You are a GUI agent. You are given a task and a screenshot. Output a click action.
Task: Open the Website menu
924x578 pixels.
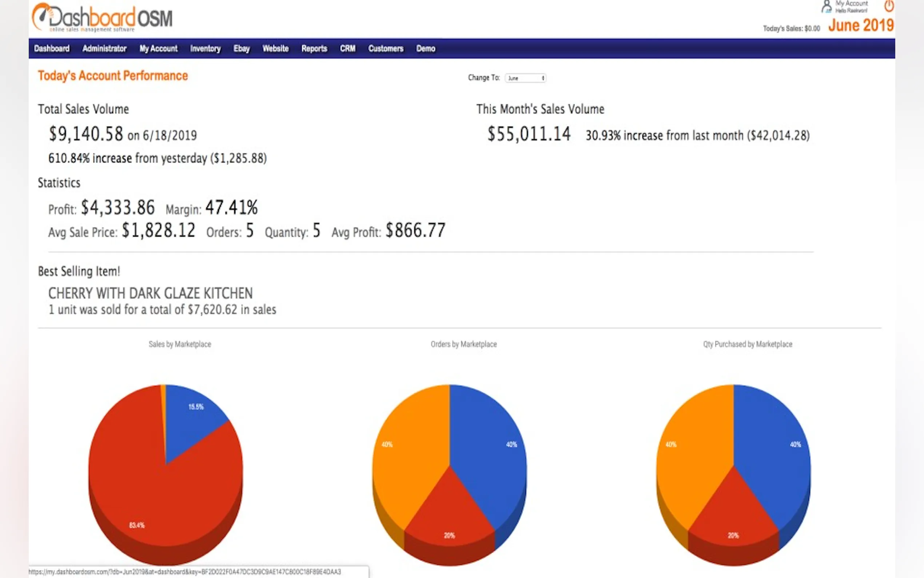[x=275, y=48]
